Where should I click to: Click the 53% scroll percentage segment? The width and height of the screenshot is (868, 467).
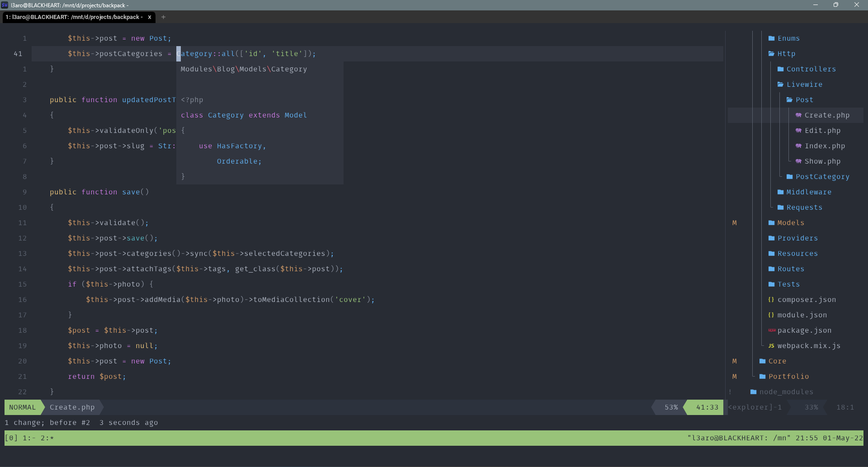671,407
